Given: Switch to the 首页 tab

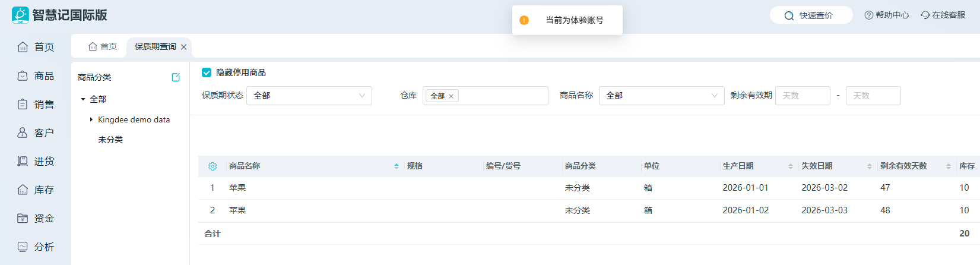Looking at the screenshot, I should tap(103, 46).
